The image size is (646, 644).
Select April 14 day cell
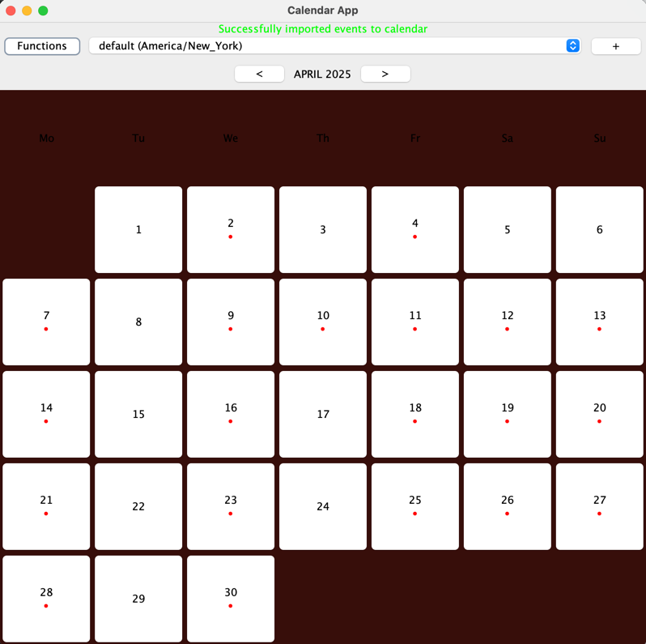tap(46, 415)
